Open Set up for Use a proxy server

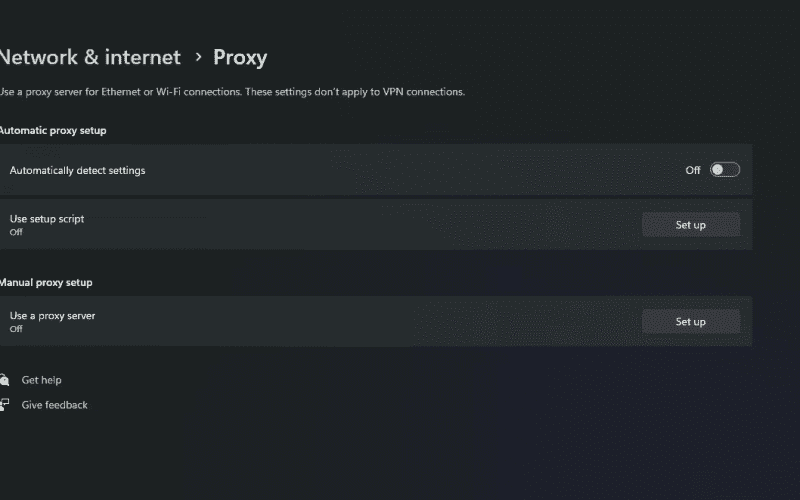[x=691, y=321]
